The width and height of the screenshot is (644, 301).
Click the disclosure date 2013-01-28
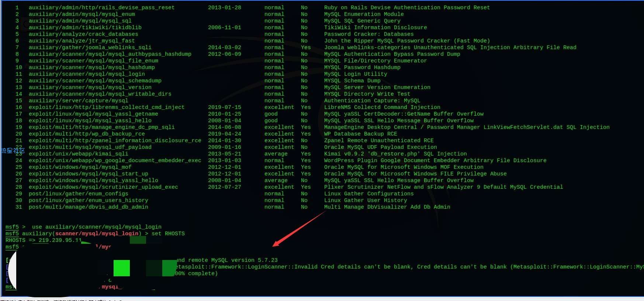(x=225, y=7)
